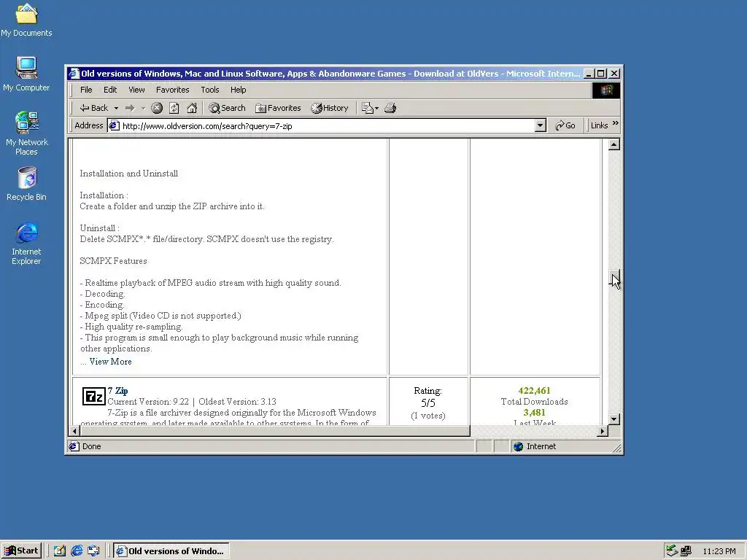Click the Refresh page icon
747x560 pixels.
[x=174, y=108]
